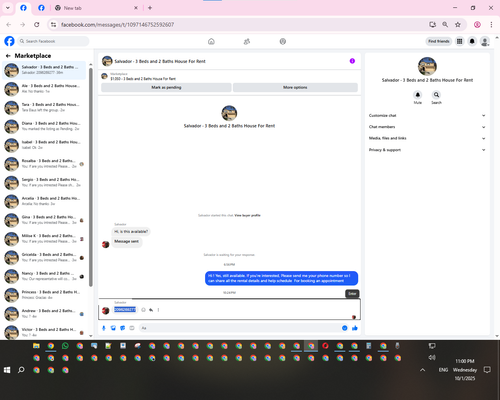Open WhatsApp from the taskbar
The width and height of the screenshot is (500, 400).
65,346
